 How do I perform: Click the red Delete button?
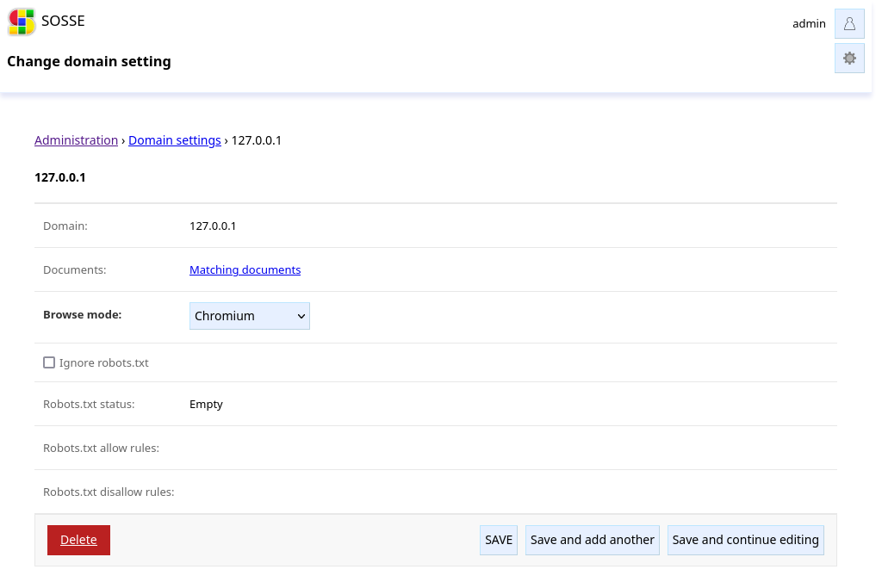pos(78,540)
